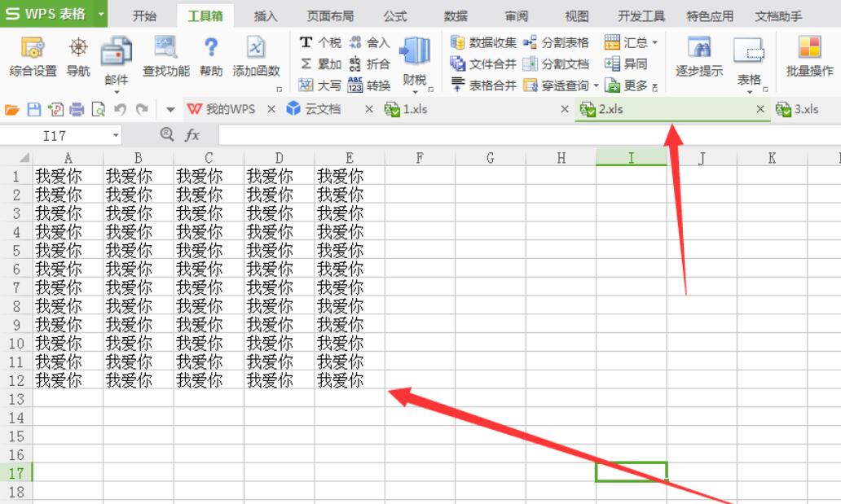The image size is (841, 504).
Task: Click the print icon in quick toolbar
Action: (x=77, y=110)
